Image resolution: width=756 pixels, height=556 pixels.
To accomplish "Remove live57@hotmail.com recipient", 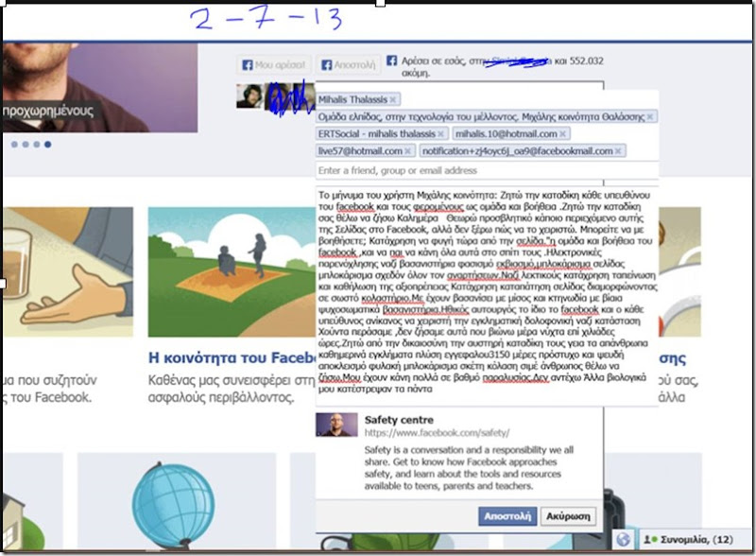I will 408,151.
